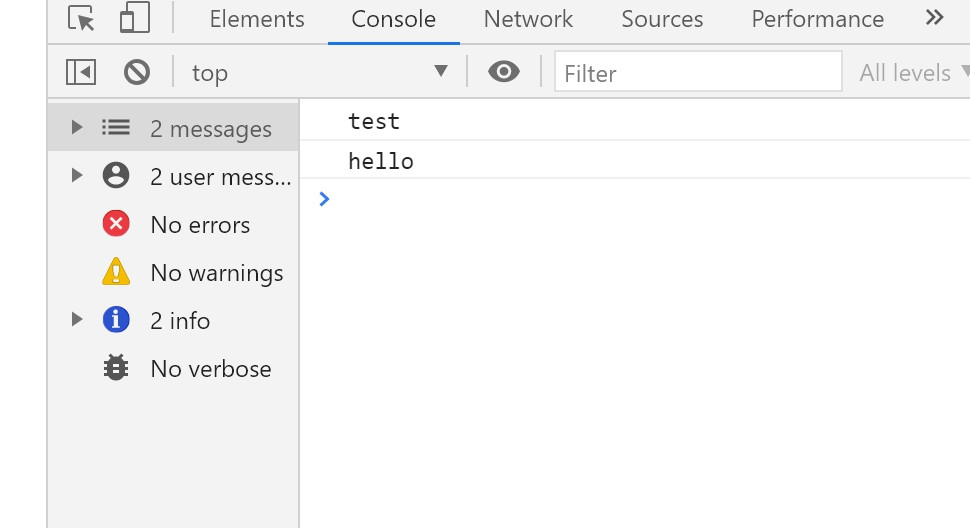Screen dimensions: 970x528
Task: Click the blue info circle icon
Action: pyautogui.click(x=116, y=320)
